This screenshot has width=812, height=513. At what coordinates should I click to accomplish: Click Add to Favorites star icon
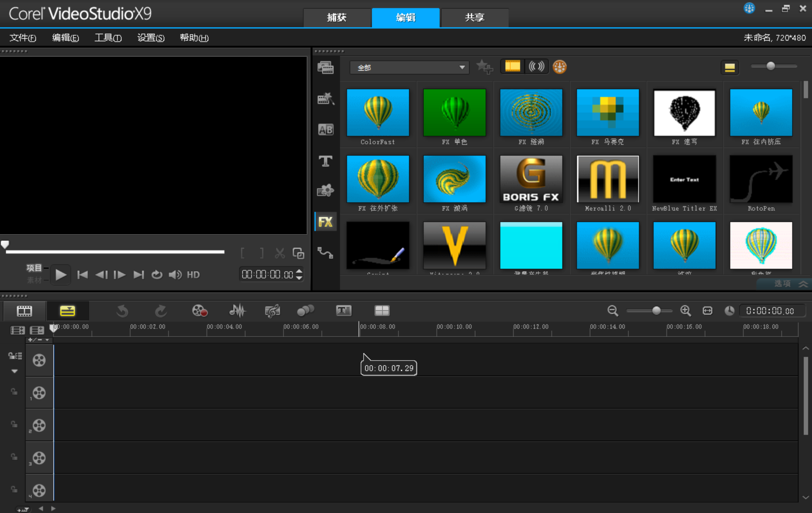484,67
